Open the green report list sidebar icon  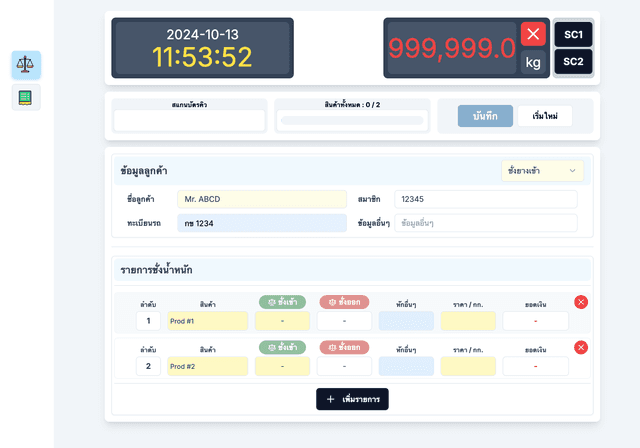[26, 98]
